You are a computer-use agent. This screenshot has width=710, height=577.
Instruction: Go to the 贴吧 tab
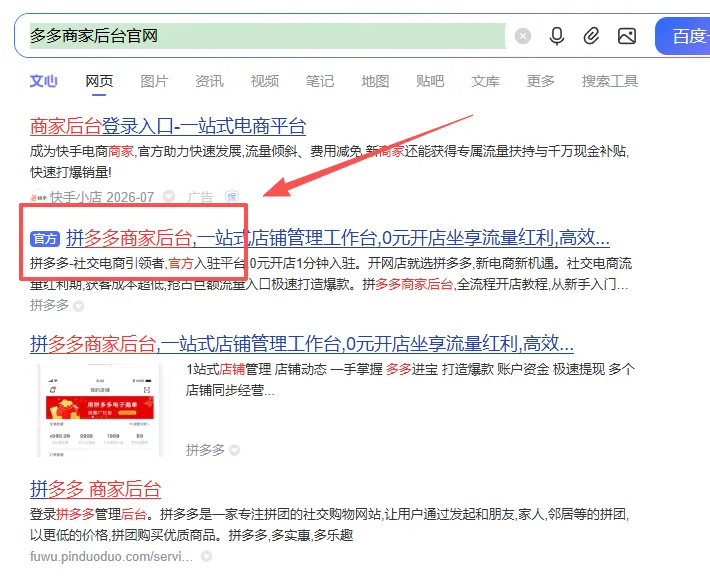point(430,81)
